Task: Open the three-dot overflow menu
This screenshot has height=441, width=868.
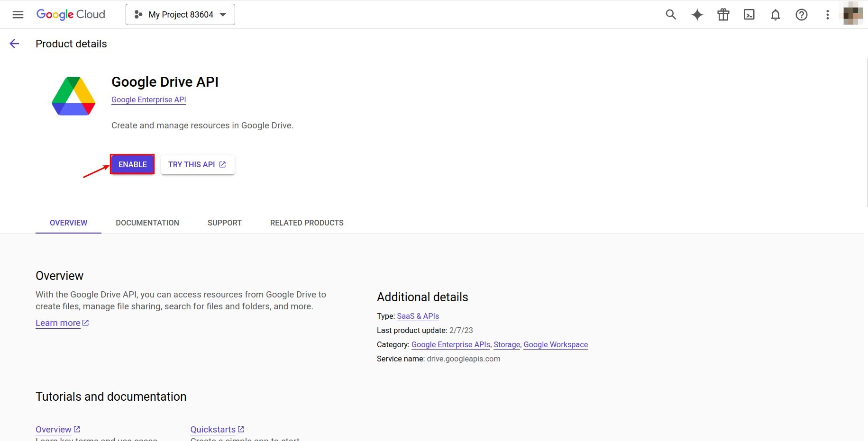Action: pos(827,15)
